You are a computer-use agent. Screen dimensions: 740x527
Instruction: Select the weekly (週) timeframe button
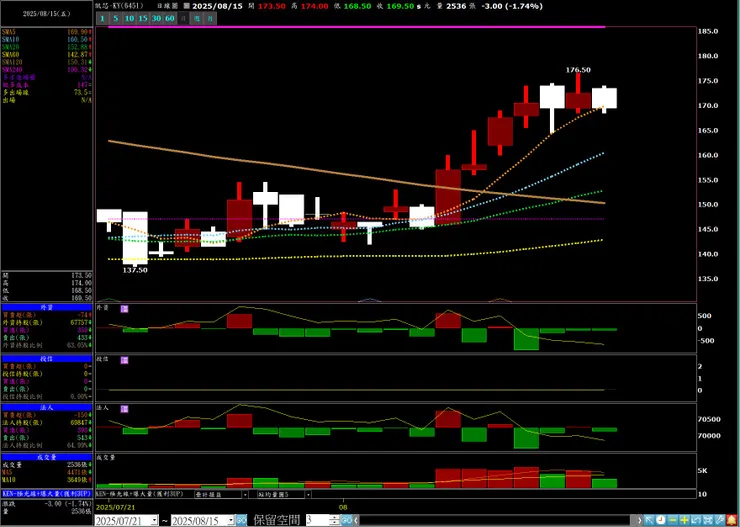pyautogui.click(x=196, y=19)
